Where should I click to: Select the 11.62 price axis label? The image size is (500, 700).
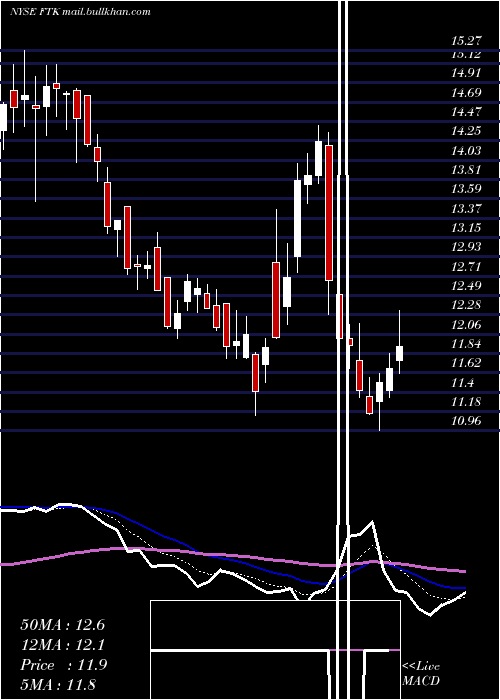[x=466, y=362]
